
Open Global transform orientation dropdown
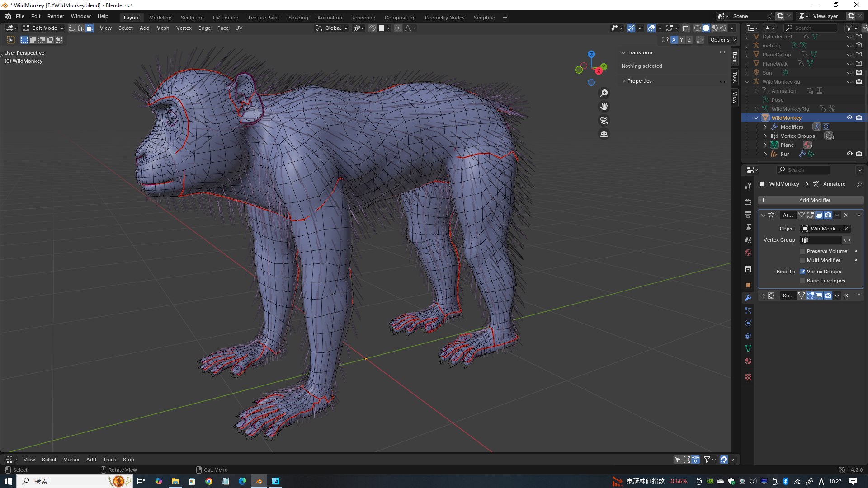click(x=332, y=28)
